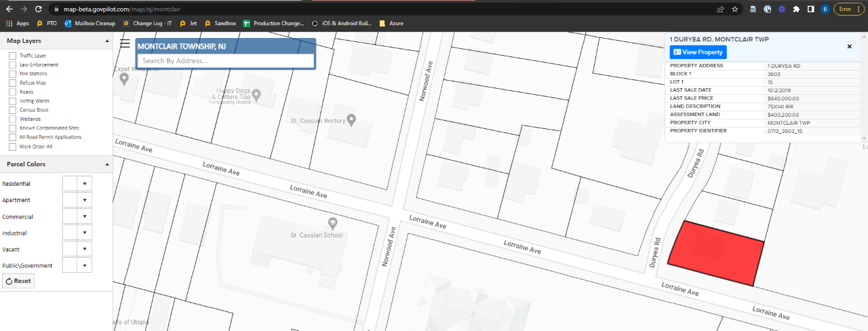Check the Known Contaminated Sites layer
The height and width of the screenshot is (331, 868).
click(x=12, y=128)
